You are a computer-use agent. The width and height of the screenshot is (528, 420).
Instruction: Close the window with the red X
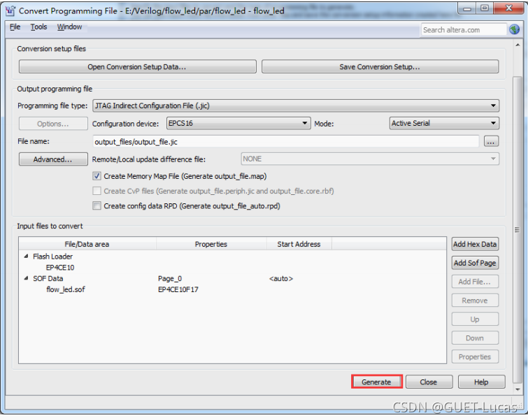coord(509,8)
